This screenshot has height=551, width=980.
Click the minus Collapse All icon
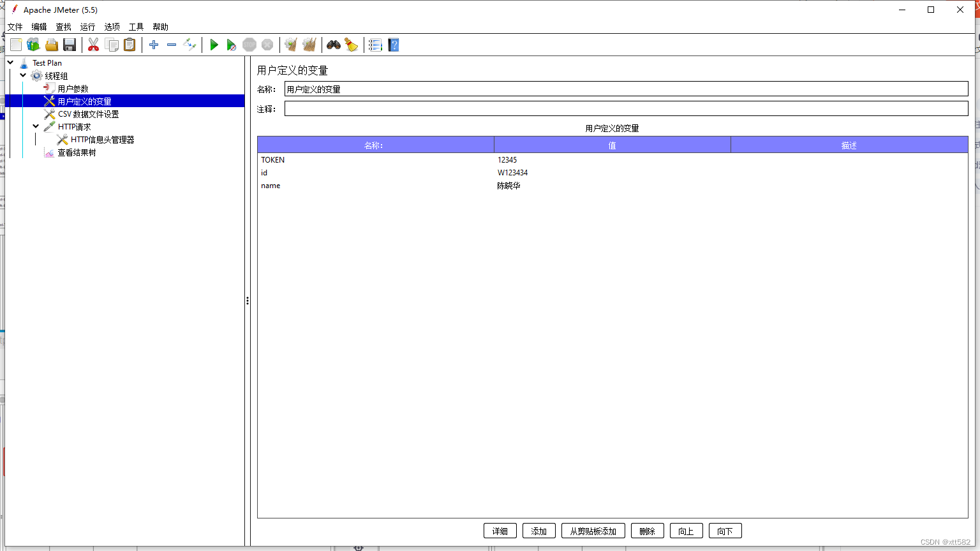pos(172,45)
